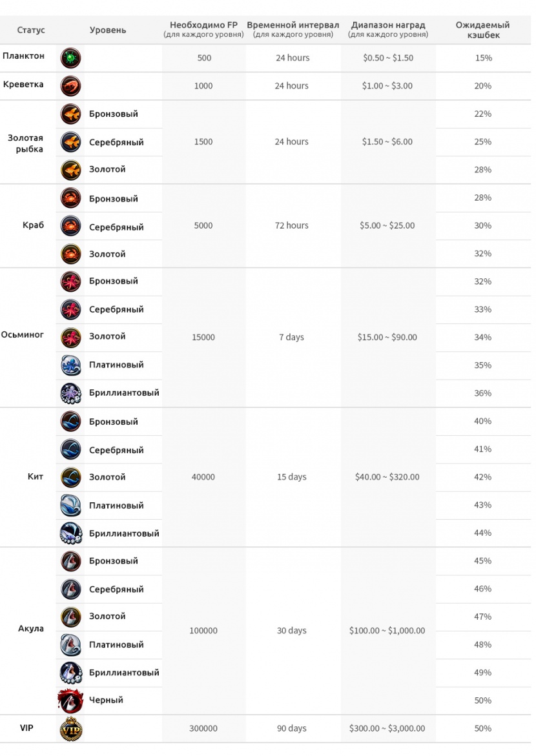Click the Ожидаемый кэшбек column header
The image size is (536, 756).
(x=482, y=30)
